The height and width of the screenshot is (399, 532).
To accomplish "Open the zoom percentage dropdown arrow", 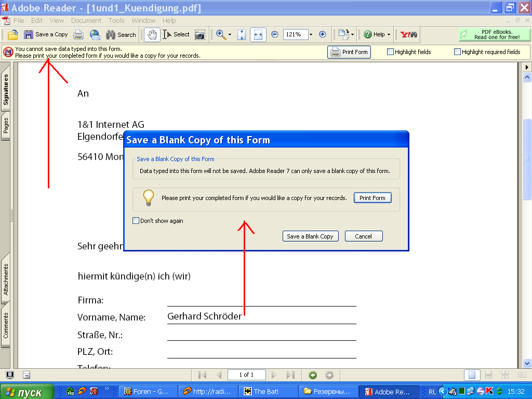I will coord(311,34).
